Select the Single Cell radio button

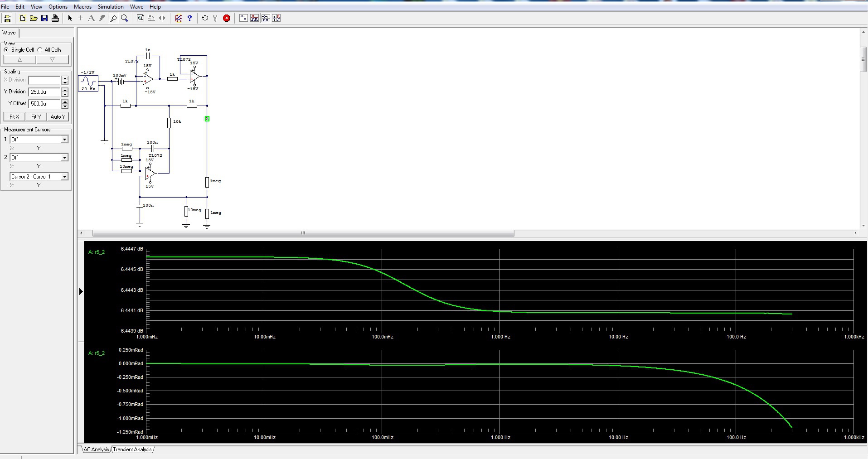(x=6, y=50)
